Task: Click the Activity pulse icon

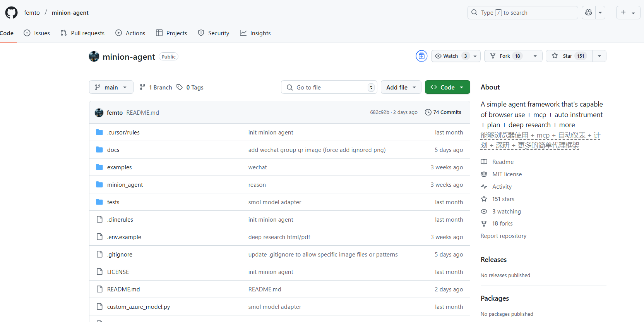Action: pos(484,186)
